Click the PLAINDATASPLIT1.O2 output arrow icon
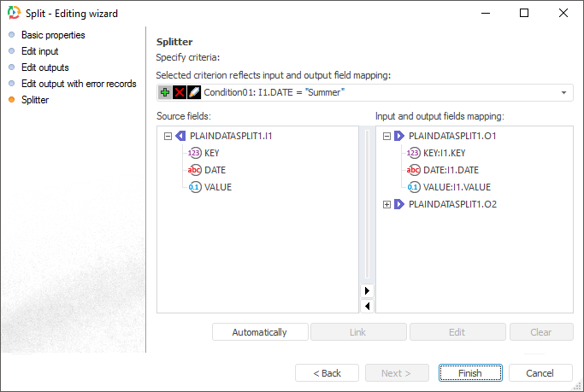584x392 pixels. pos(399,204)
